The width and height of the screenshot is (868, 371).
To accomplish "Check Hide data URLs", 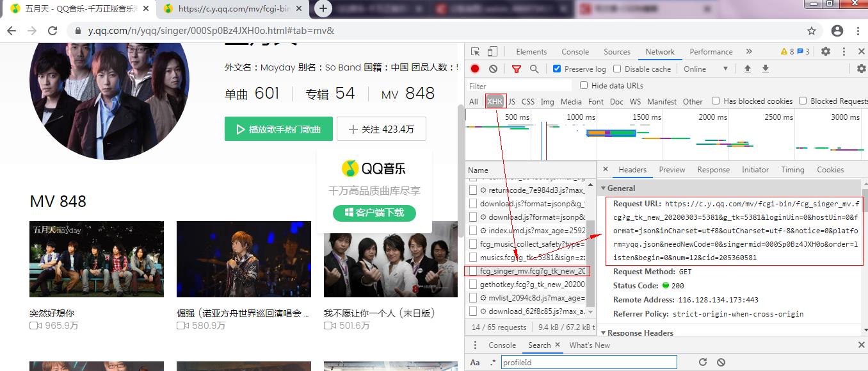I will [x=584, y=85].
